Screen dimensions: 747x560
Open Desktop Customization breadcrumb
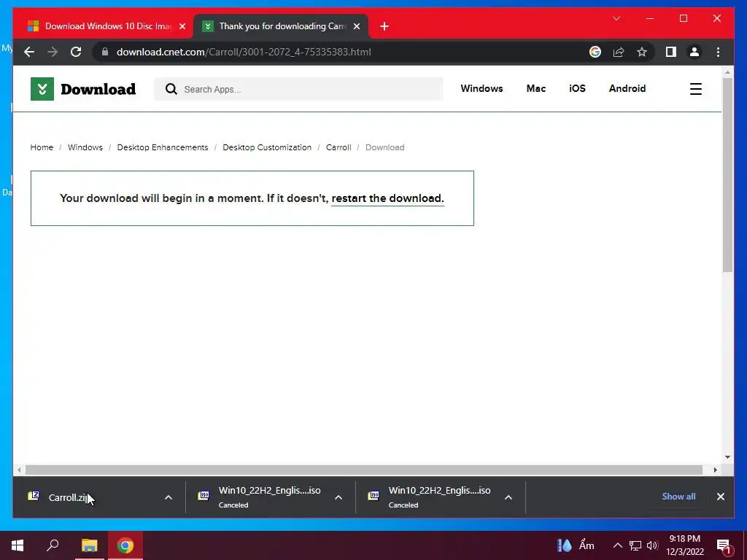click(267, 147)
